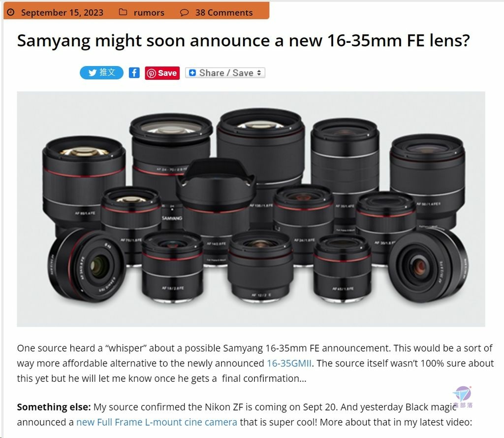Screen dimensions: 504x438
Task: Click the plus icon in Share / Save
Action: (x=192, y=73)
